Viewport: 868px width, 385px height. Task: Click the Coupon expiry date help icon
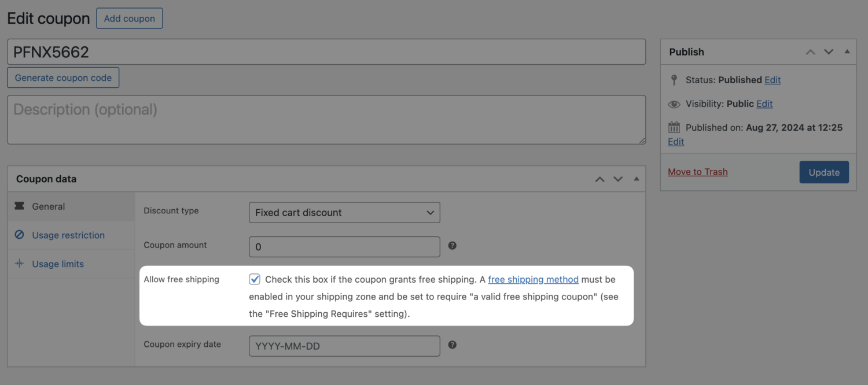coord(453,345)
